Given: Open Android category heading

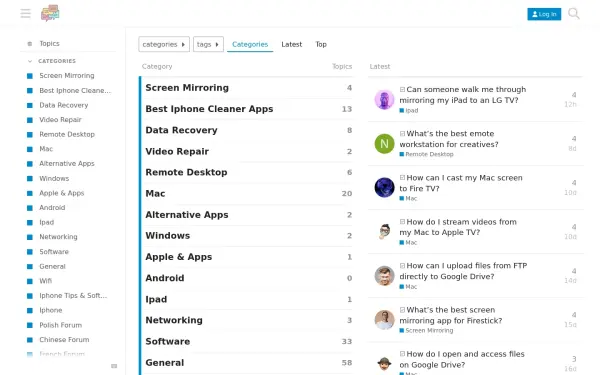Looking at the screenshot, I should pyautogui.click(x=165, y=278).
